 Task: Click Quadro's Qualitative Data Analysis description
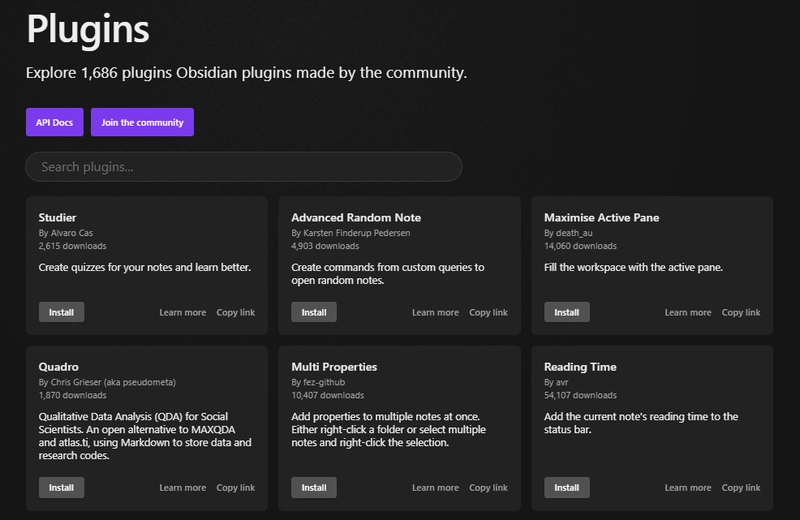145,436
